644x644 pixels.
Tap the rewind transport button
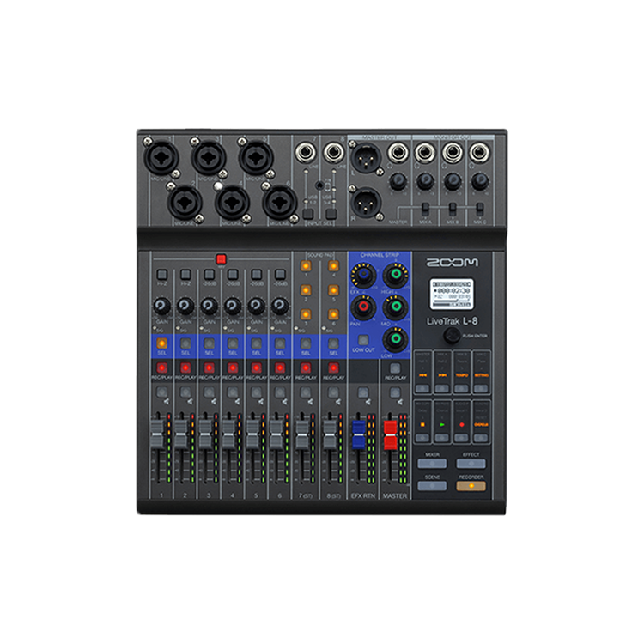(x=422, y=388)
